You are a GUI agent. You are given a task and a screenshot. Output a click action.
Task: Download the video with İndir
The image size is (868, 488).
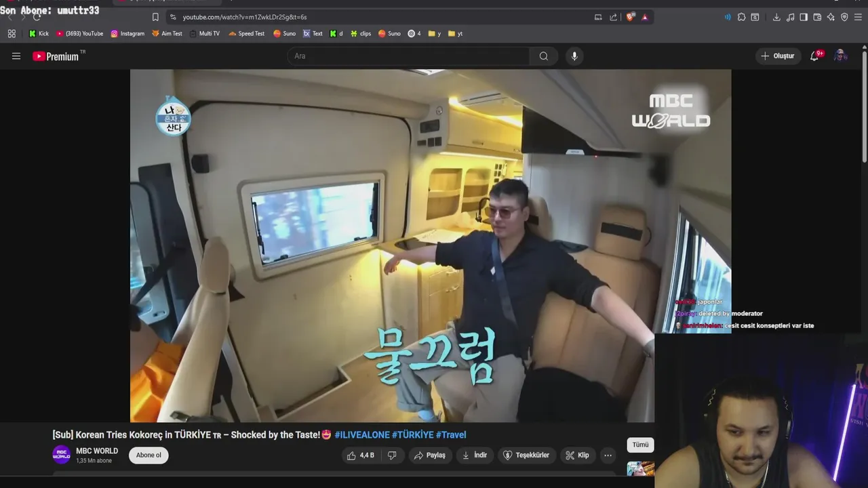tap(475, 455)
